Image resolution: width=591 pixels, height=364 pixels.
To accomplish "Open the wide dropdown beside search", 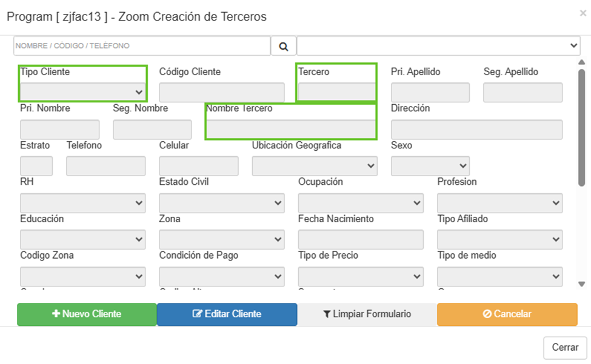I will tap(438, 46).
